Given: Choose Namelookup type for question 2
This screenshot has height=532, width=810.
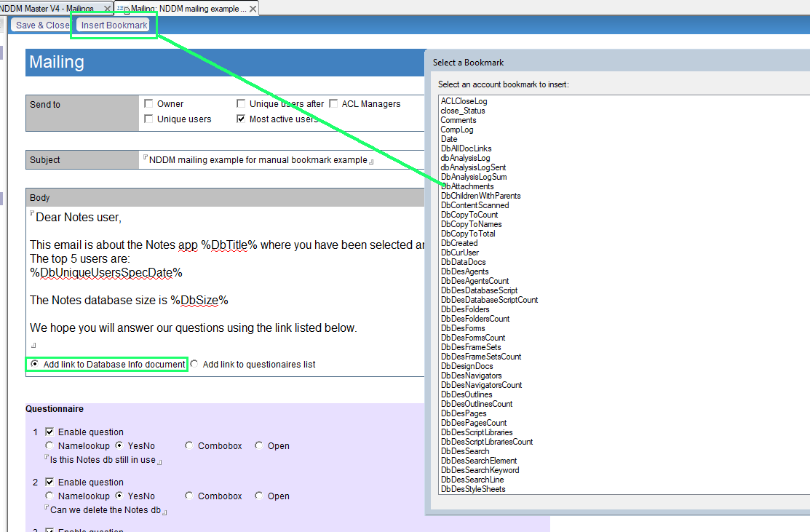Looking at the screenshot, I should click(x=49, y=496).
